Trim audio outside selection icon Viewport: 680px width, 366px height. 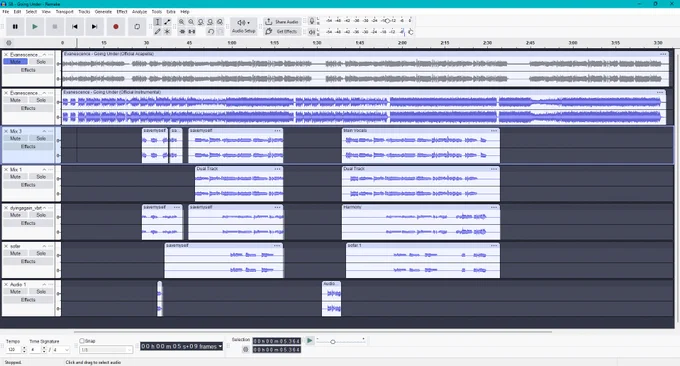(182, 32)
